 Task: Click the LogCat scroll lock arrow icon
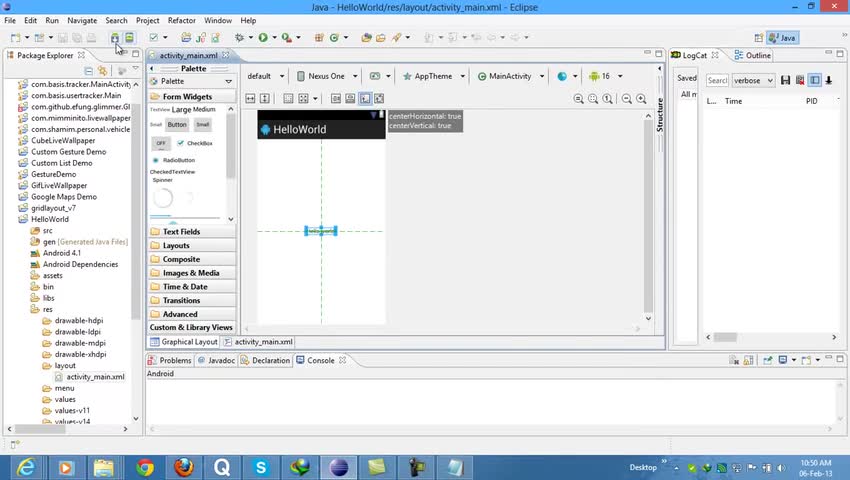(828, 80)
